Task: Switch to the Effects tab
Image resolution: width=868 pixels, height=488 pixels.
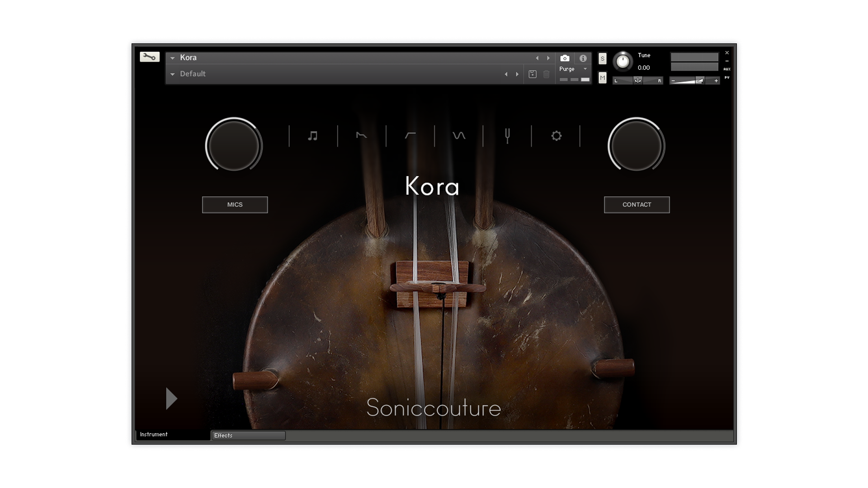Action: 248,436
